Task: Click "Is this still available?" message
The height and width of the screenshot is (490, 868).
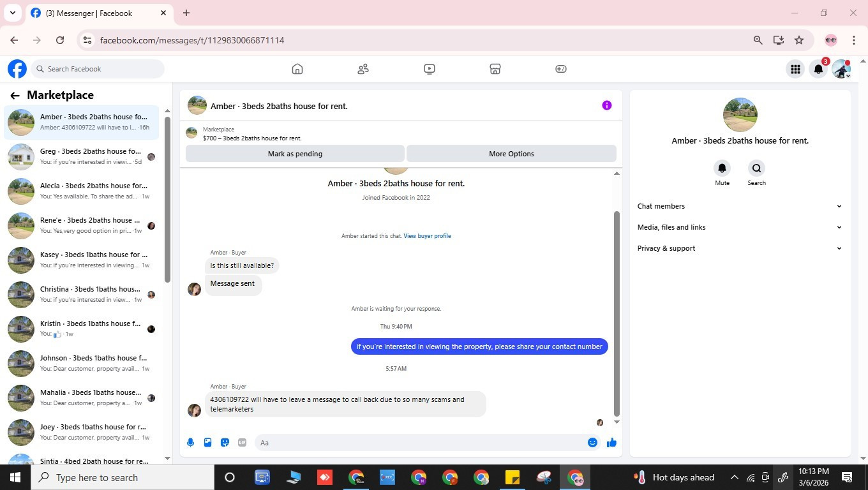Action: 242,265
